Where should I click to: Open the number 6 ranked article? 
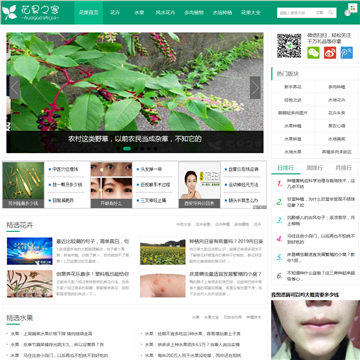pos(321,275)
